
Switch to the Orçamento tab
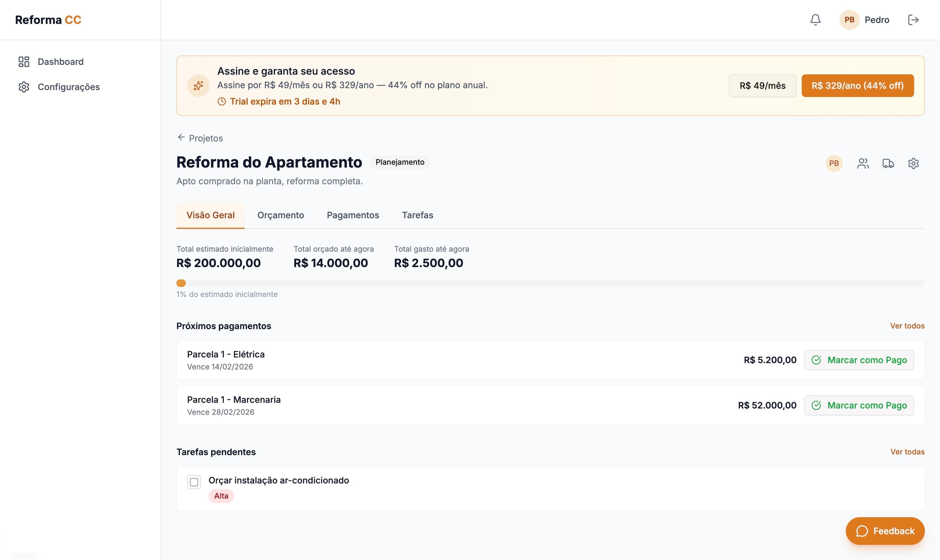280,215
